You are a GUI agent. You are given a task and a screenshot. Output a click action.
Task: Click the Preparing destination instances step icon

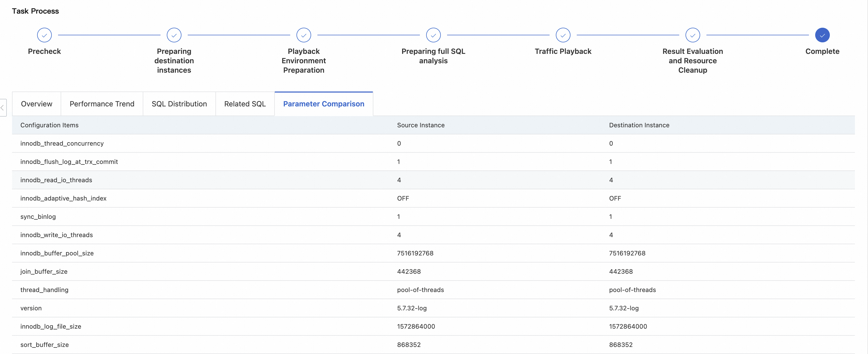(174, 35)
